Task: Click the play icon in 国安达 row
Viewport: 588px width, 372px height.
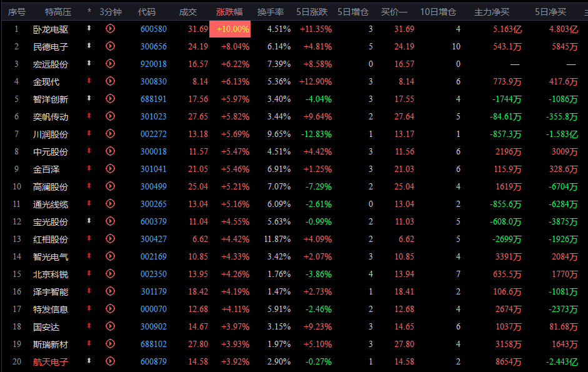Action: [110, 326]
